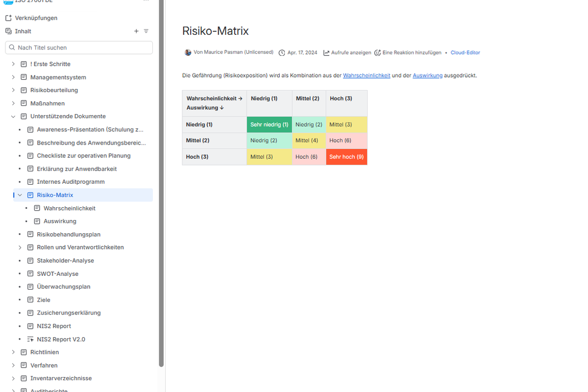Viewport: 588px width, 392px height.
Task: Click the clock icon beside Apr. 17, 2024
Action: click(282, 53)
